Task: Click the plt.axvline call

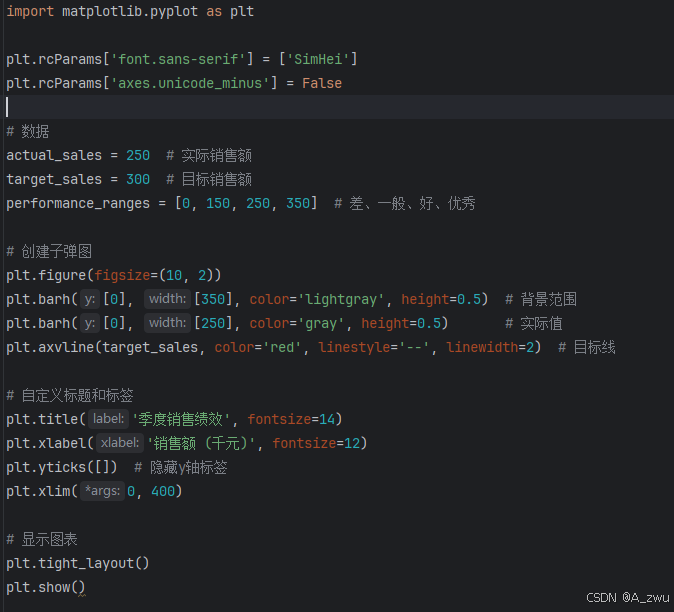Action: click(x=273, y=347)
